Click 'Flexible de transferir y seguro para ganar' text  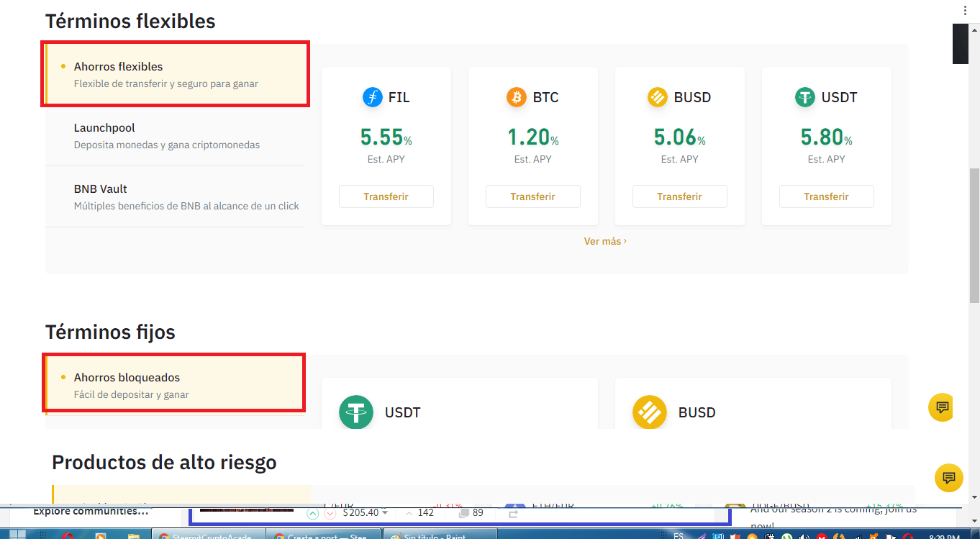tap(166, 83)
